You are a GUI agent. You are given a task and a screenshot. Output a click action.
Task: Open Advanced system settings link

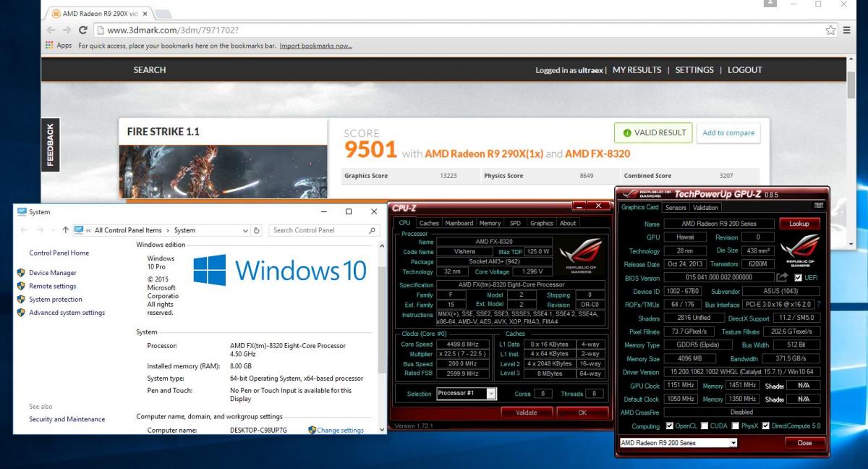[x=67, y=313]
